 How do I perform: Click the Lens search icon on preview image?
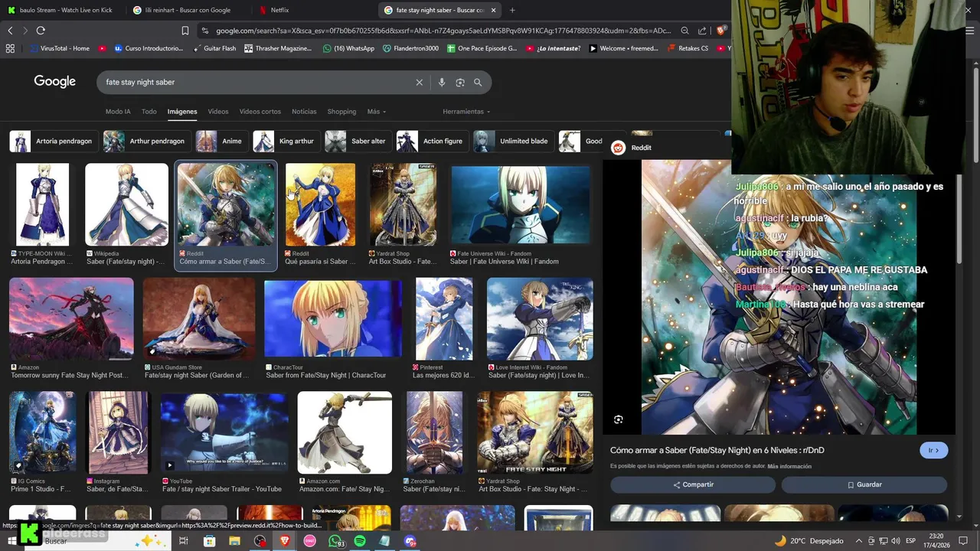(619, 419)
